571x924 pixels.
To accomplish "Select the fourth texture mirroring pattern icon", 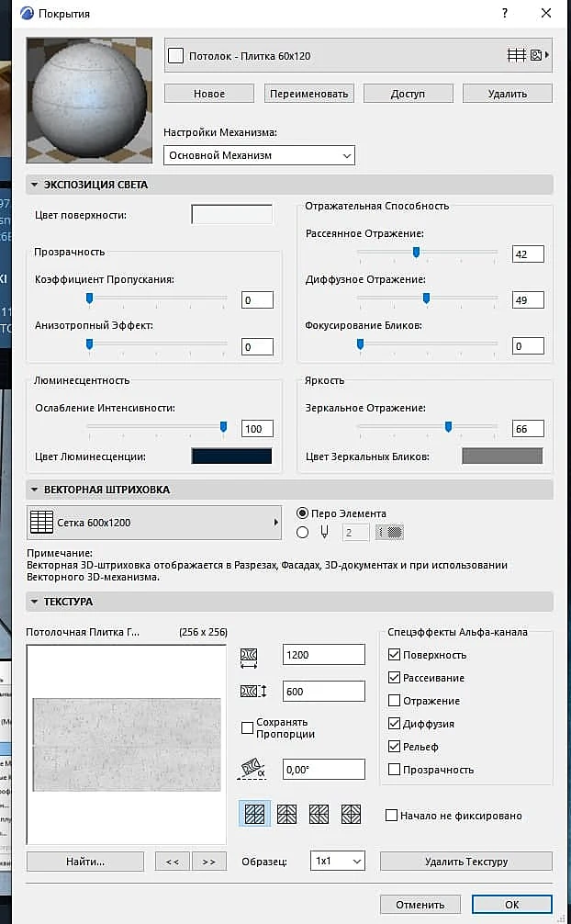I will pos(352,814).
